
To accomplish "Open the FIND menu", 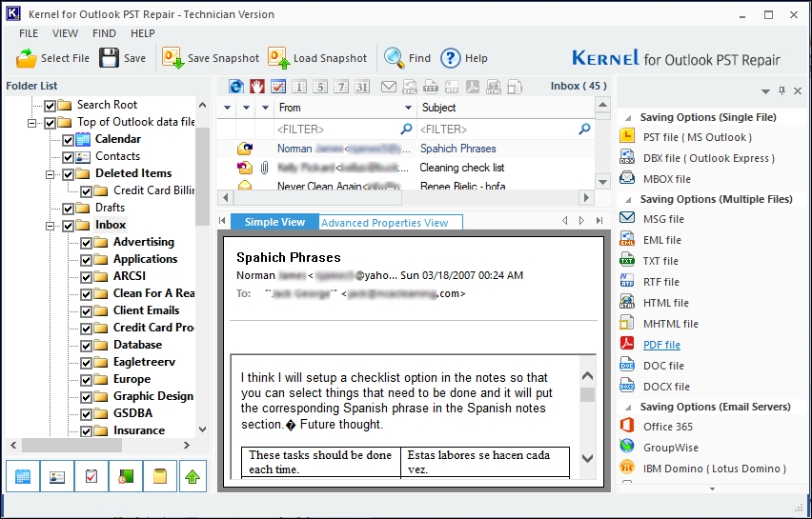I will (x=104, y=33).
